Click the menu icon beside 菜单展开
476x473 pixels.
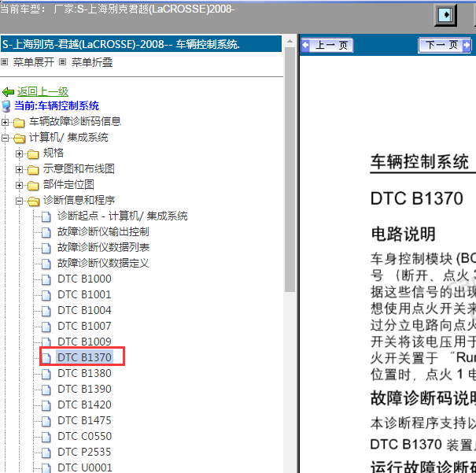4,62
